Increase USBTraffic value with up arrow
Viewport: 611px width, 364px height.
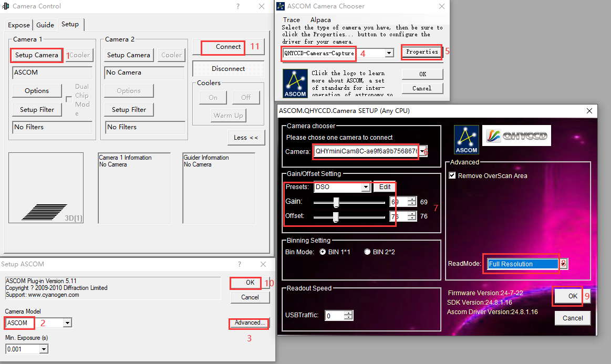(x=349, y=313)
